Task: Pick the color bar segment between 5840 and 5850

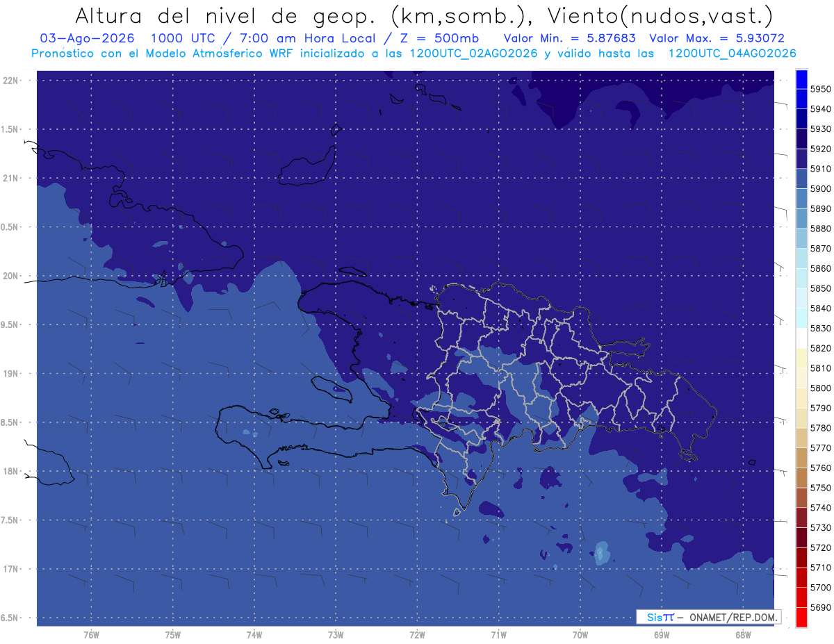Action: (x=801, y=298)
